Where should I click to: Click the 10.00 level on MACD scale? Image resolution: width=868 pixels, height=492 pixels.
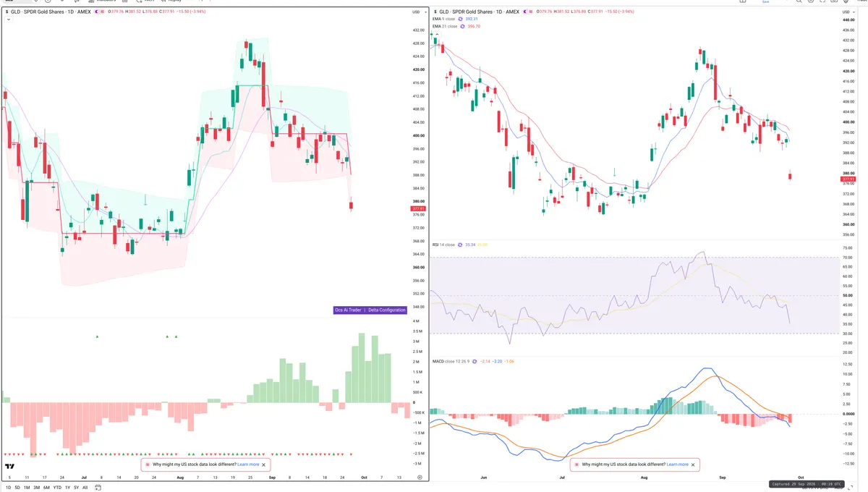point(848,374)
